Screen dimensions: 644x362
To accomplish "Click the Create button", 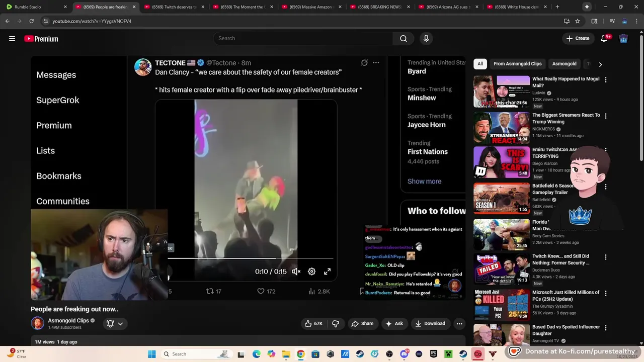I will point(578,39).
